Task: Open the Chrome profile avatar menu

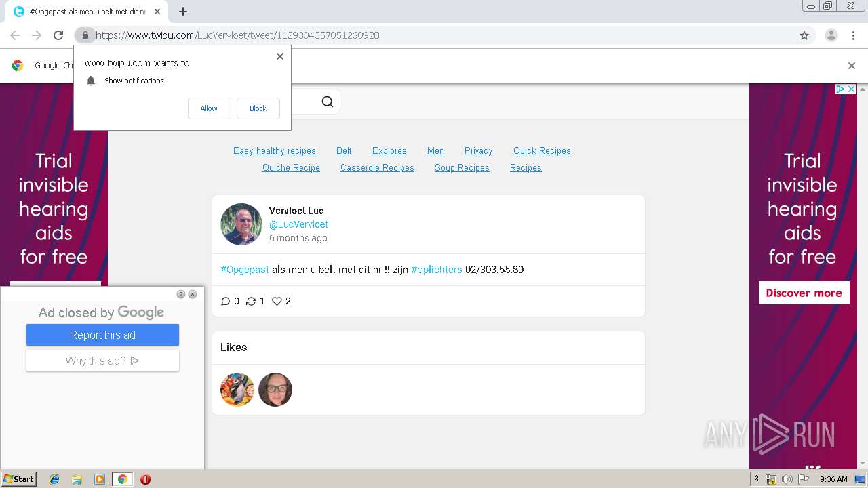Action: click(x=831, y=35)
